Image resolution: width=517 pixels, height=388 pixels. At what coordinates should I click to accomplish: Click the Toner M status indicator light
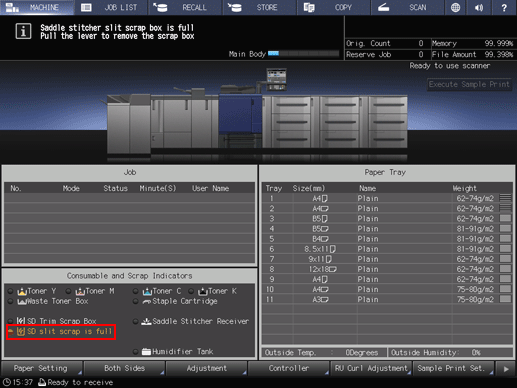(68, 291)
